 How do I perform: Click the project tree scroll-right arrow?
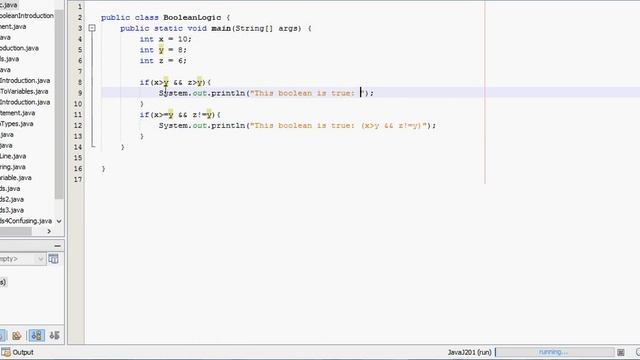tap(49, 231)
